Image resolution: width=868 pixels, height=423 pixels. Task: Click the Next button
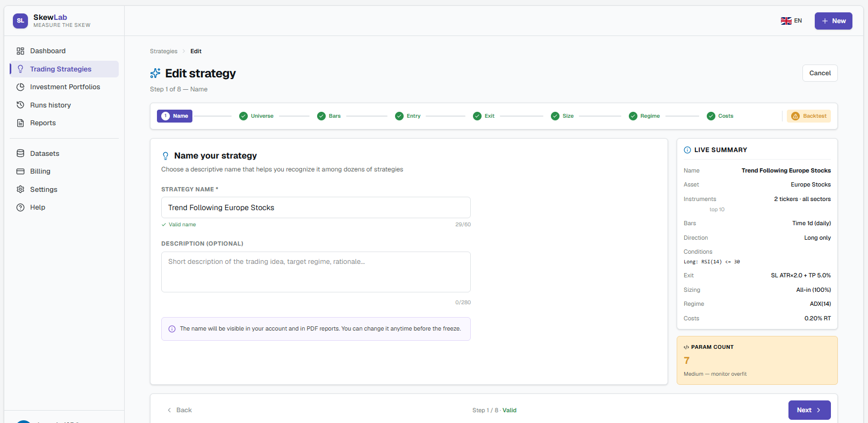click(x=809, y=410)
